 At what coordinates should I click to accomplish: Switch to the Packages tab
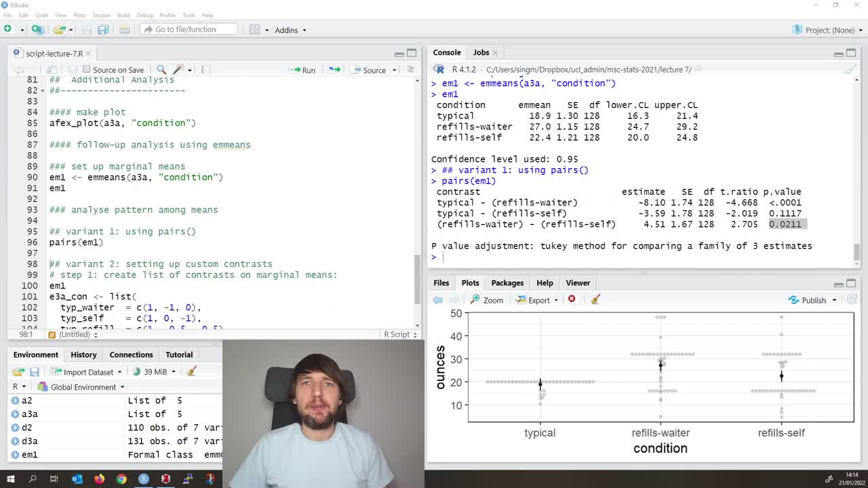pos(507,283)
